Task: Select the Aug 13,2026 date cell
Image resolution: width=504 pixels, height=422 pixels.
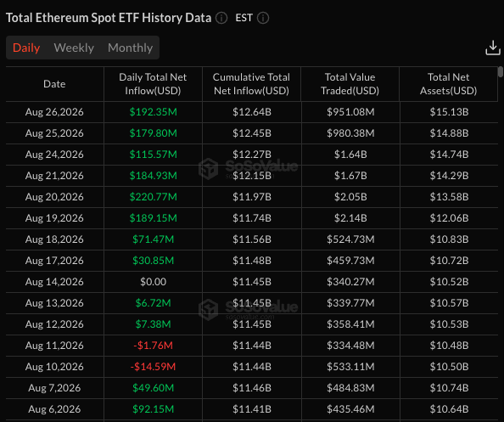Action: tap(54, 303)
